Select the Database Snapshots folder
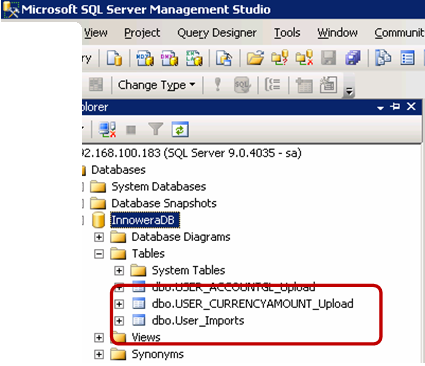Screen dimensions: 425x366 coord(164,203)
